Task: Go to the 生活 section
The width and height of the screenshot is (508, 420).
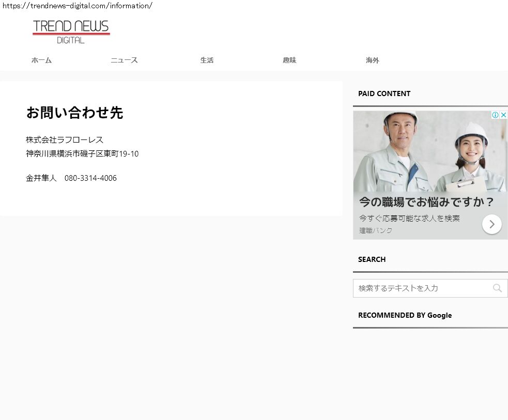Action: coord(207,60)
